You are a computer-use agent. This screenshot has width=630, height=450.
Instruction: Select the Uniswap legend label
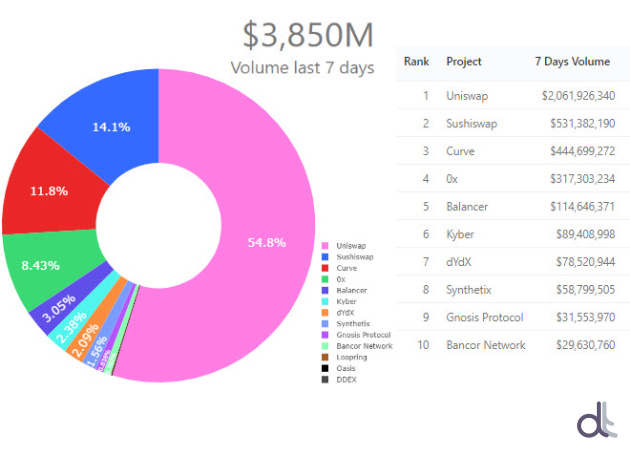351,245
